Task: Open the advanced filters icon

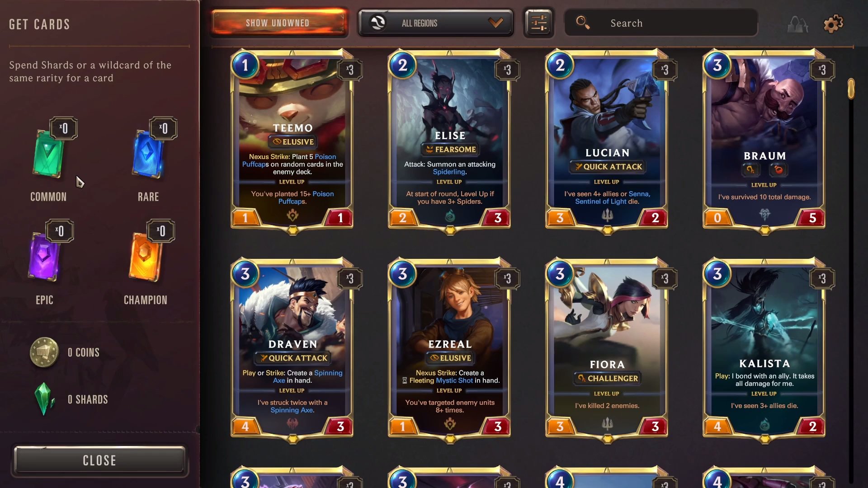Action: pyautogui.click(x=538, y=23)
